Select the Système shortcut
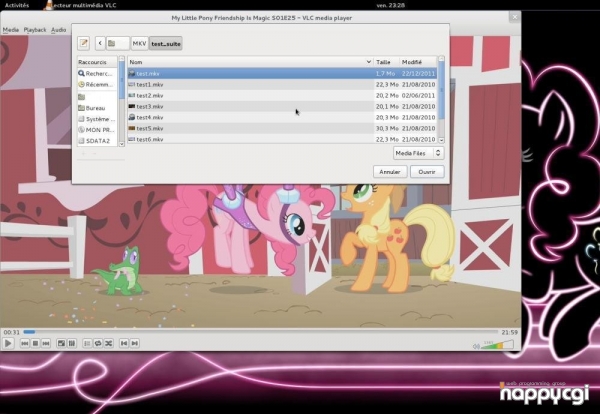Screen dimensions: 600x414 point(98,119)
